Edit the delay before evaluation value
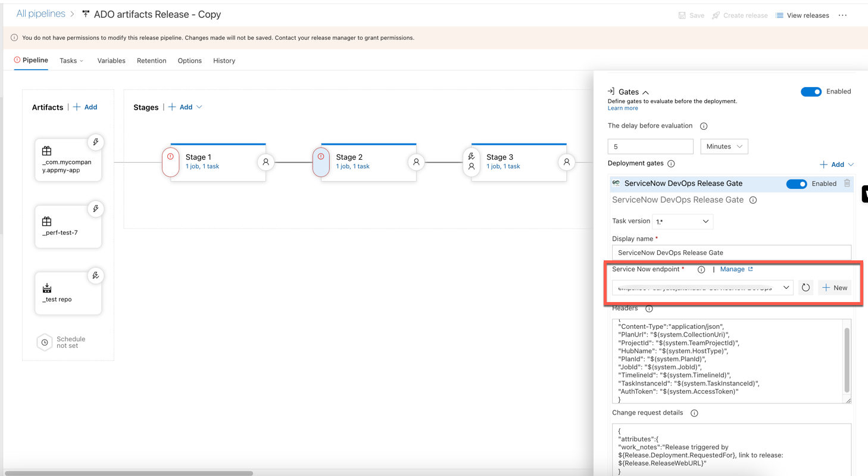Viewport: 868px width, 476px height. pyautogui.click(x=650, y=147)
